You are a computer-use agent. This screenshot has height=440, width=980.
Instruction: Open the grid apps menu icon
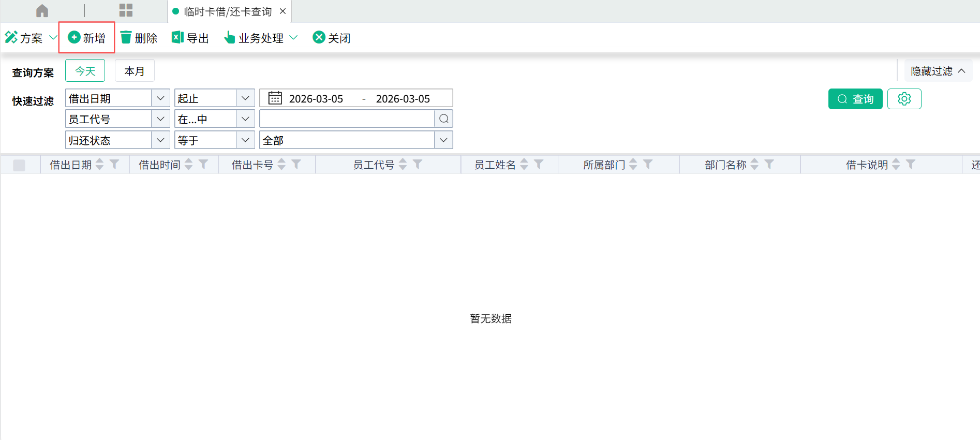[126, 11]
